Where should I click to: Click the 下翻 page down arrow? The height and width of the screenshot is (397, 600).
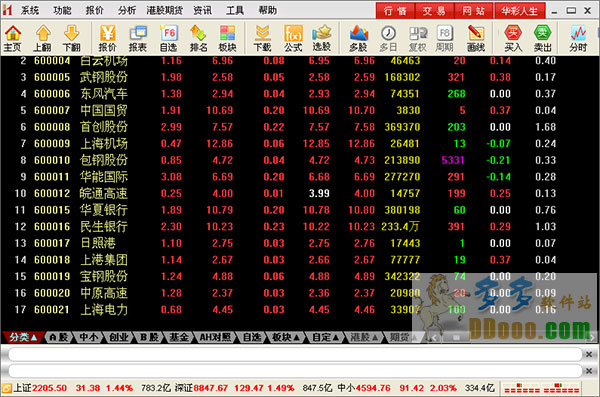(x=72, y=38)
